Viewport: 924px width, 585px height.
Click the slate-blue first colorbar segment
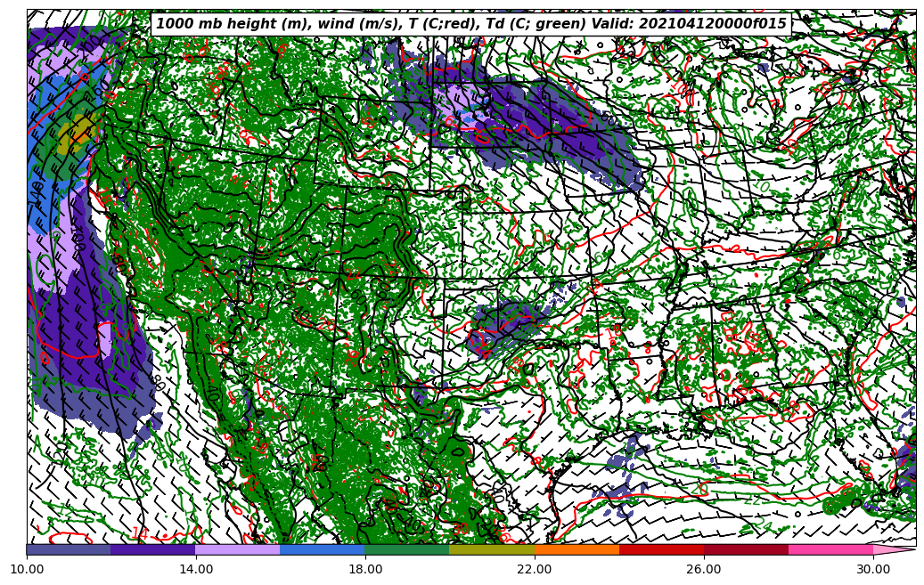[x=69, y=550]
